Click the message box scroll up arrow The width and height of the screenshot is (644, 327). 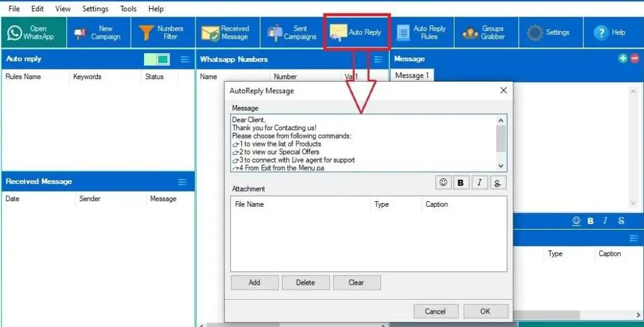click(x=501, y=121)
